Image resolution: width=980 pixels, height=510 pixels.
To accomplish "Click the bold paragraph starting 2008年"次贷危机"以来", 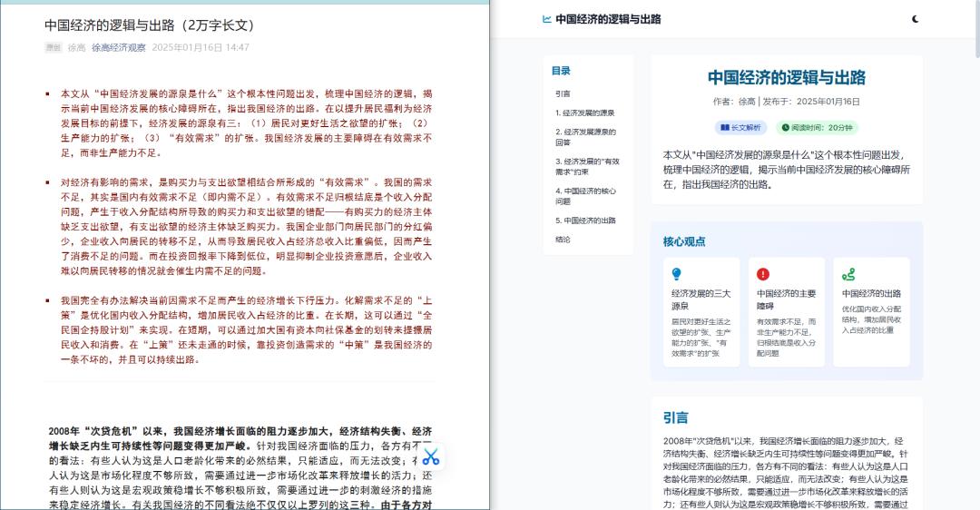I will pyautogui.click(x=240, y=467).
